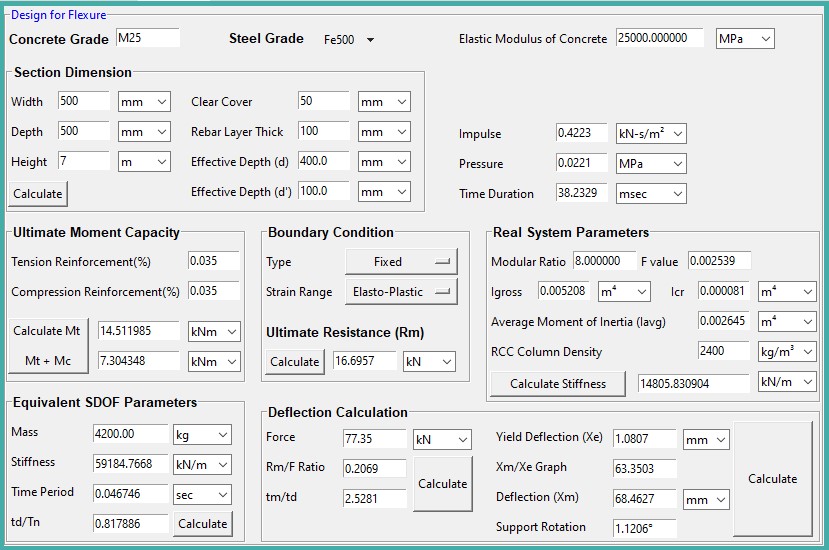Open the Pressure unit dropdown

(651, 163)
